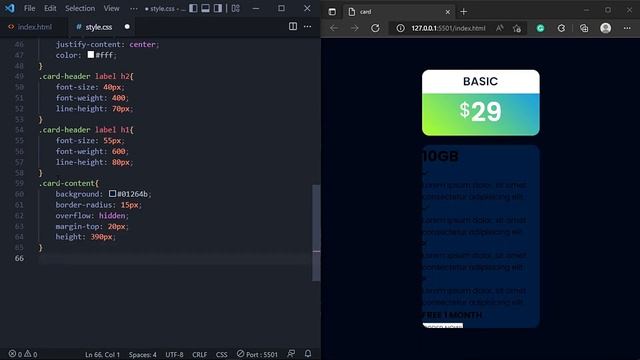Open the Edit menu in VS Code

click(x=50, y=8)
